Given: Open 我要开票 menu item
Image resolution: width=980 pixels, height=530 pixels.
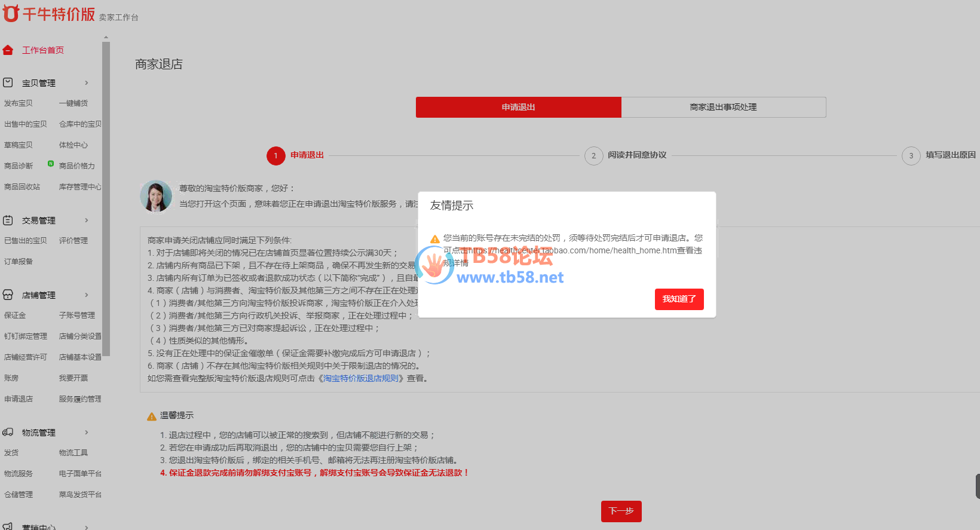Looking at the screenshot, I should click(73, 378).
